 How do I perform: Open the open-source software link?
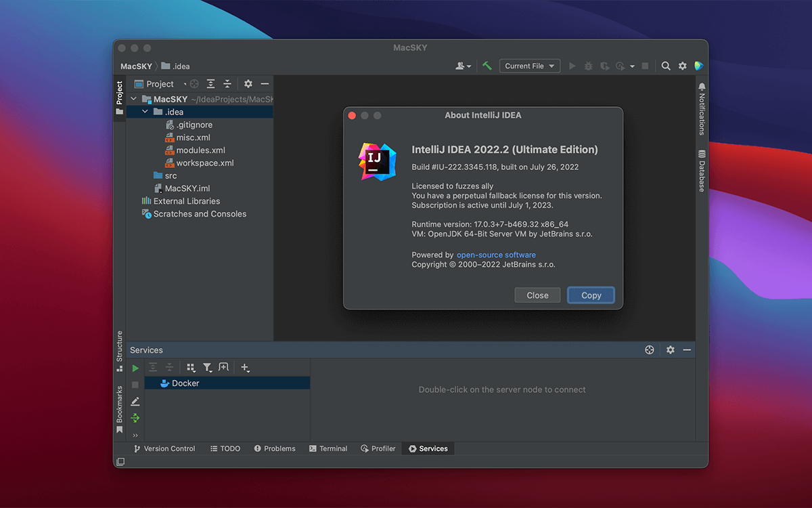click(x=496, y=255)
